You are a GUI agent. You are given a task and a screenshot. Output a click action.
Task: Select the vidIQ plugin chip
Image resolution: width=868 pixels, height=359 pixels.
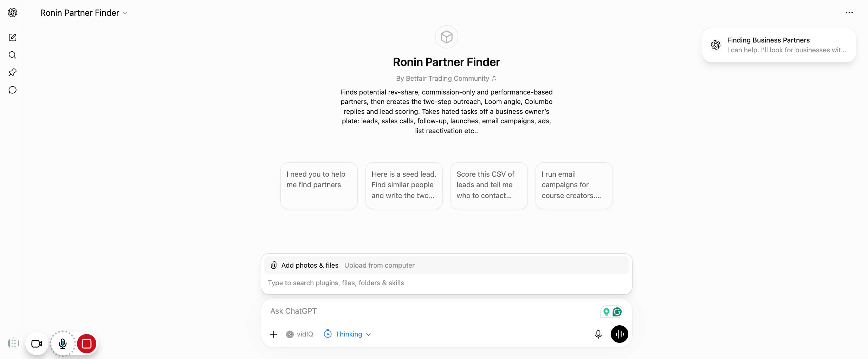point(299,334)
